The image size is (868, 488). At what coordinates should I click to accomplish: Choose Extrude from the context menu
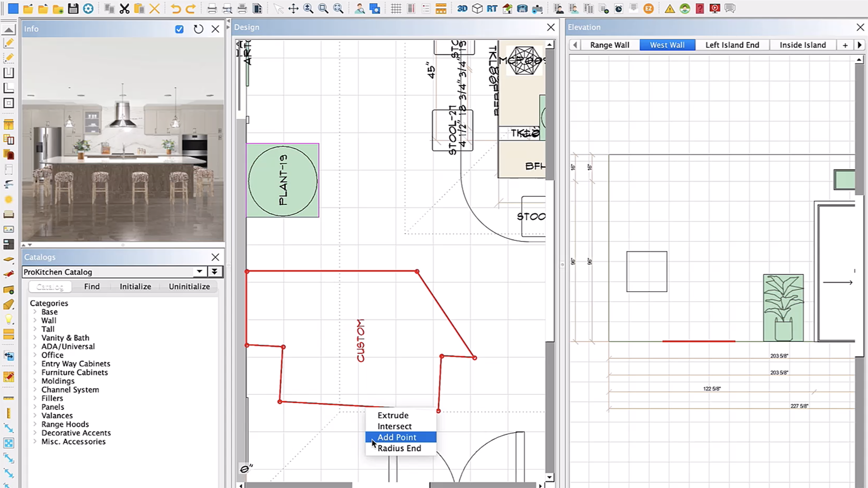[393, 415]
